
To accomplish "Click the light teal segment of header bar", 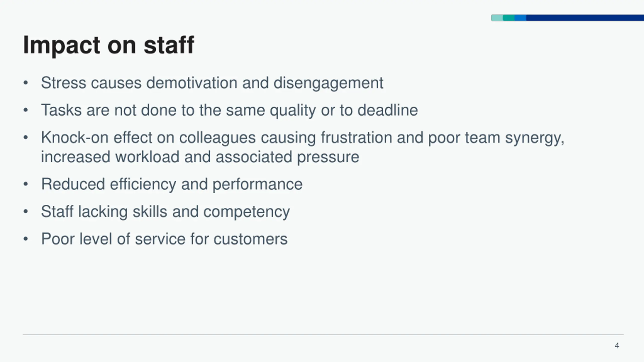I will (x=497, y=18).
